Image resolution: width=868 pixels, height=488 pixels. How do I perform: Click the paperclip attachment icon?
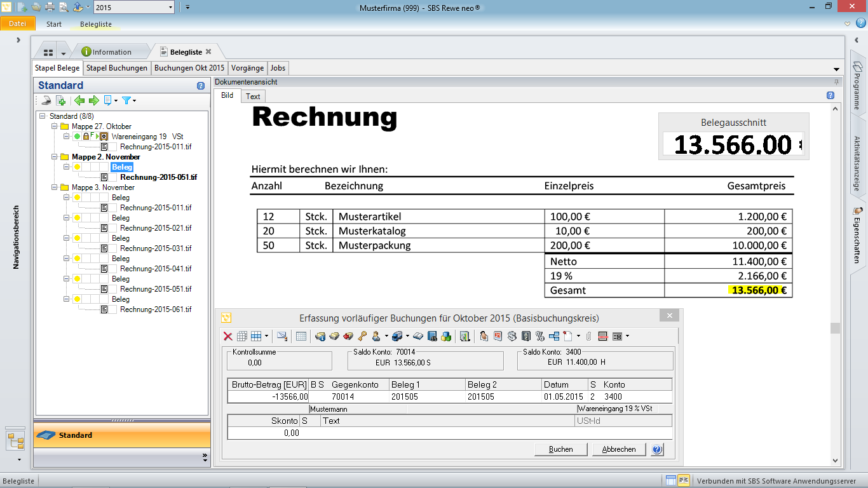pyautogui.click(x=589, y=336)
